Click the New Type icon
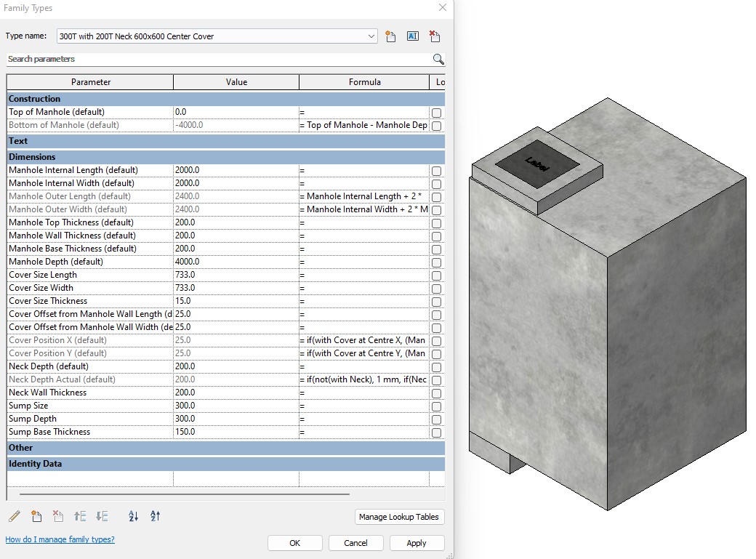The height and width of the screenshot is (559, 756). tap(390, 36)
